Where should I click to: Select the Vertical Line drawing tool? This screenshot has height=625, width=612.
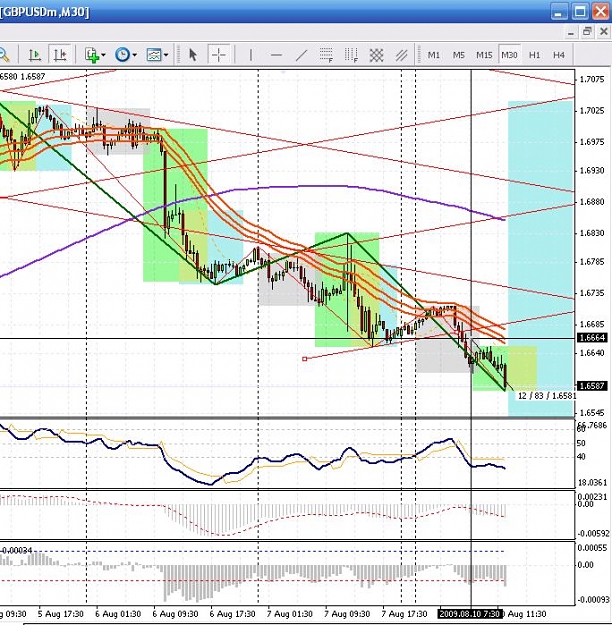[251, 55]
